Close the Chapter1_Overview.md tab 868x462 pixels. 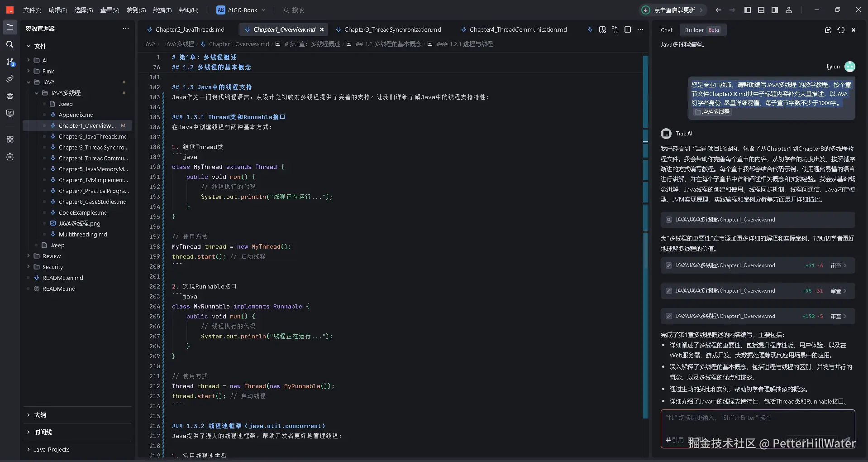(322, 29)
